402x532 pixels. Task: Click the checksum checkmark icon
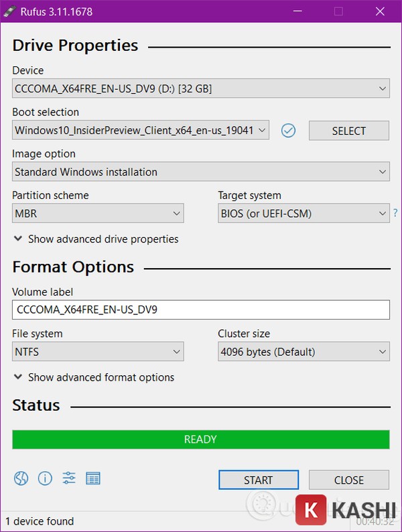(x=288, y=131)
